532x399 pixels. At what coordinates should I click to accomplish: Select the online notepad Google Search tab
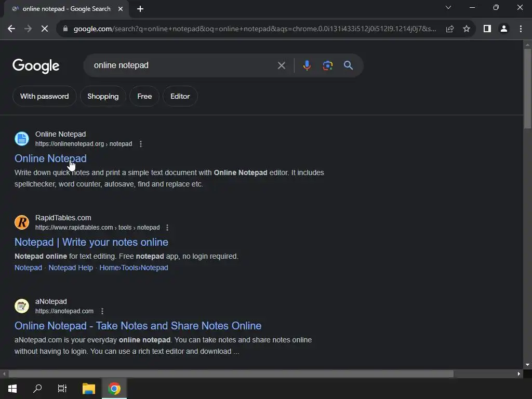66,9
